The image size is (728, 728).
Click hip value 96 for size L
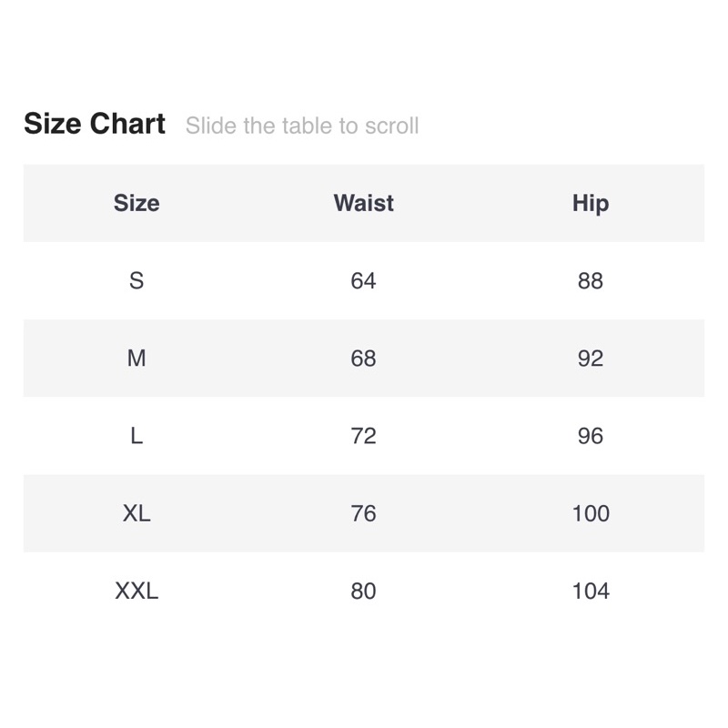click(x=591, y=436)
